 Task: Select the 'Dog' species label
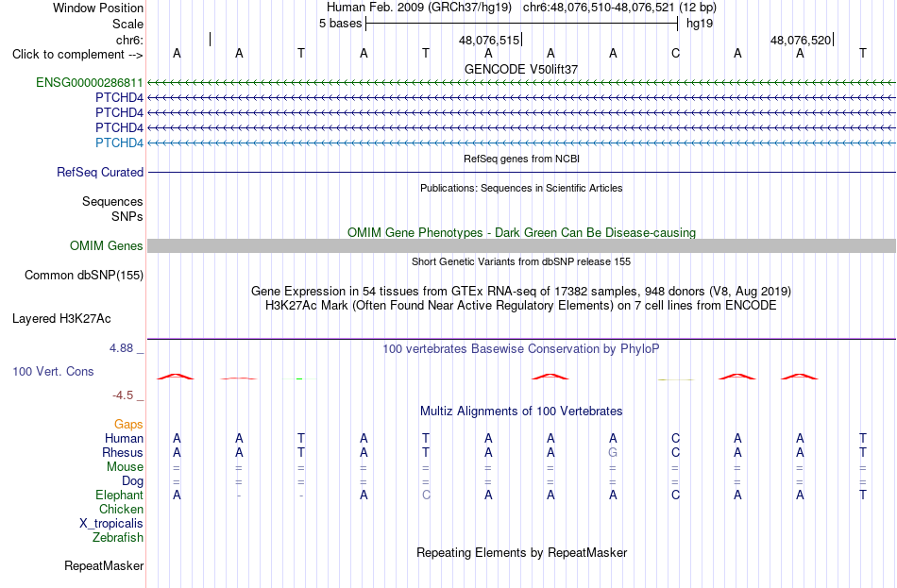click(132, 481)
